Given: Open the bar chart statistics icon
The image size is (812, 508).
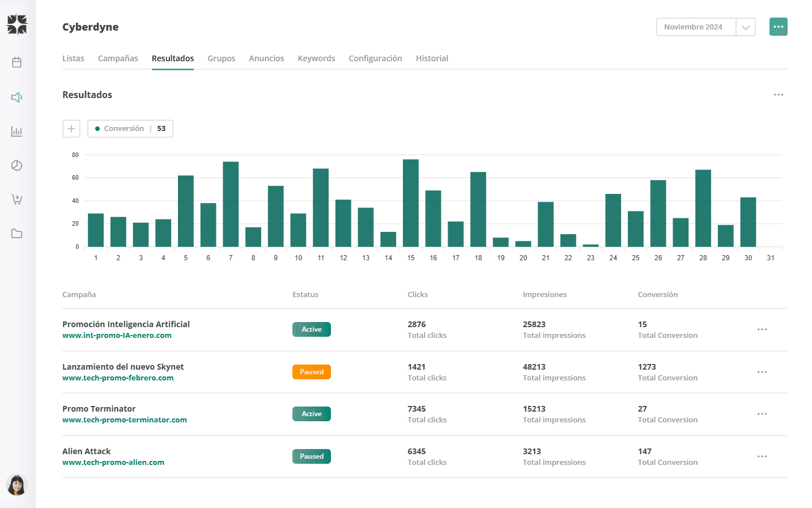Looking at the screenshot, I should coord(16,131).
